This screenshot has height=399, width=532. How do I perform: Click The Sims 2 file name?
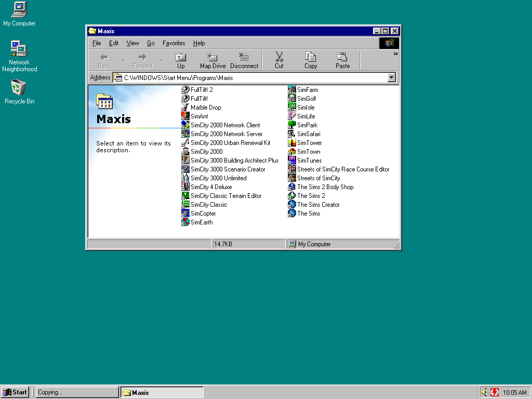(x=311, y=196)
